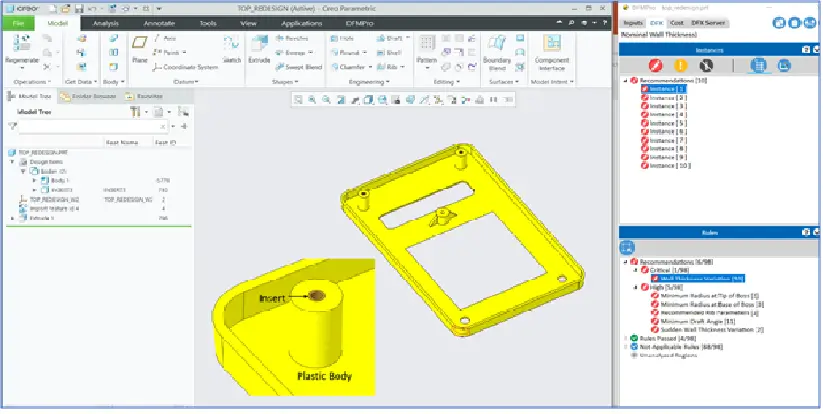Viewport: 823px width, 414px height.
Task: Expand the Operations group dropdown
Action: pos(49,82)
